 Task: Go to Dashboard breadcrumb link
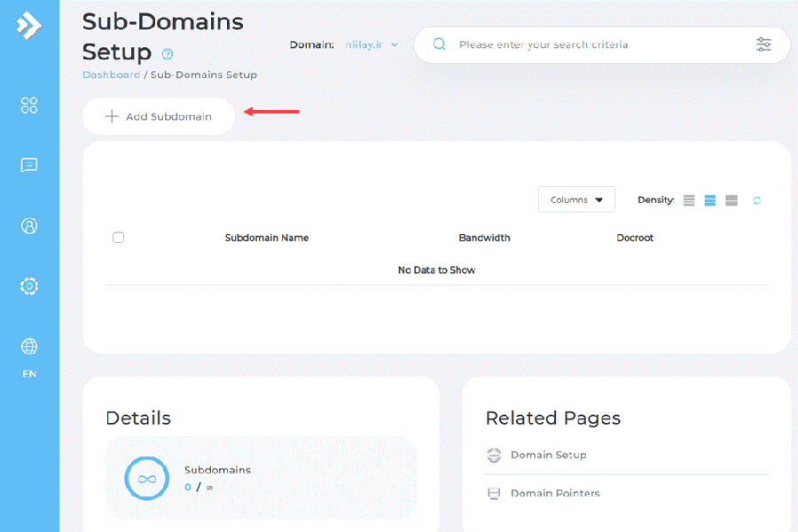click(x=111, y=75)
